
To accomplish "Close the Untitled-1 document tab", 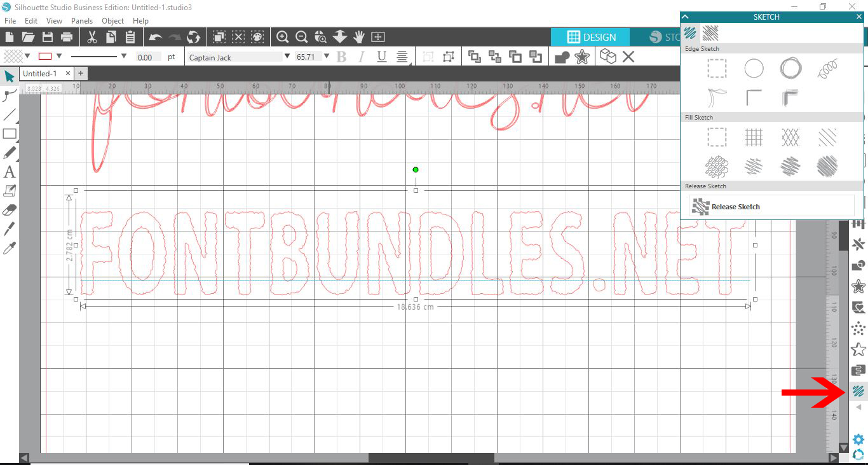I will coord(67,74).
